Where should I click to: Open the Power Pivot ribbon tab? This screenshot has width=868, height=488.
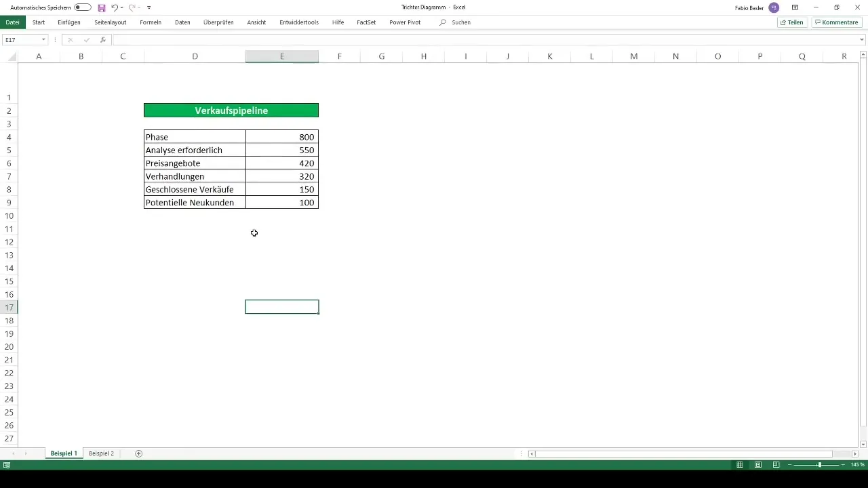click(x=405, y=22)
